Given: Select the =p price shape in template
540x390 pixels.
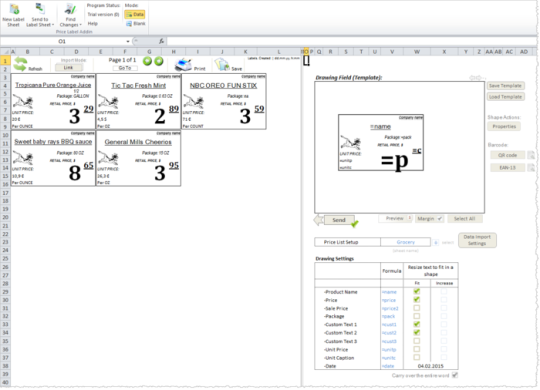Looking at the screenshot, I should (395, 161).
